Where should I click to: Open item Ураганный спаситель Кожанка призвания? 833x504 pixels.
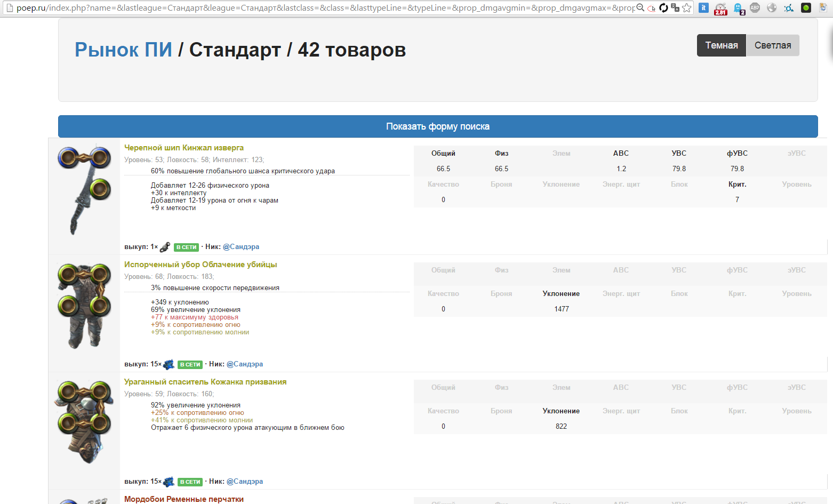coord(205,382)
